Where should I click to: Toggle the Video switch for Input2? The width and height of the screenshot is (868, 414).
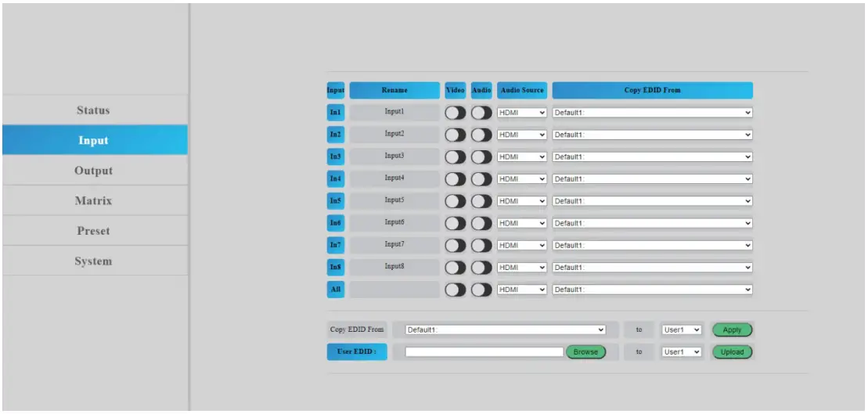[455, 135]
